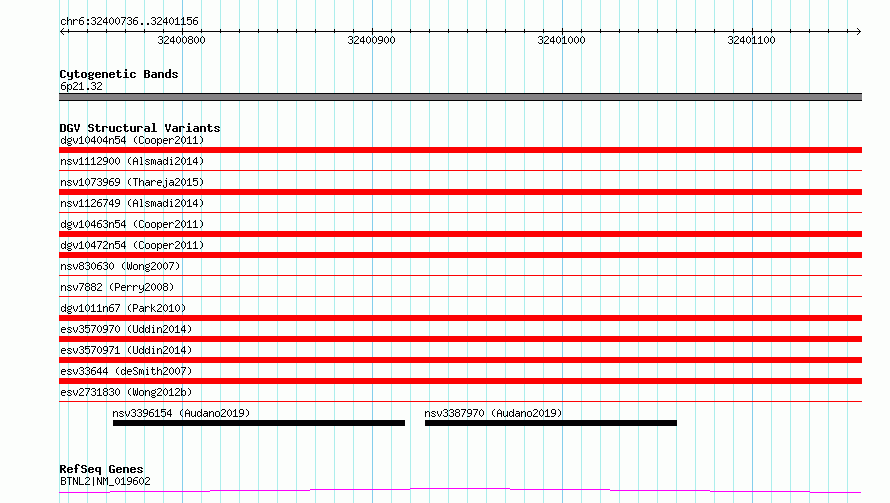Open variant esv3570971 (Uddin2014)
Screen dimensions: 890x503
(126, 350)
